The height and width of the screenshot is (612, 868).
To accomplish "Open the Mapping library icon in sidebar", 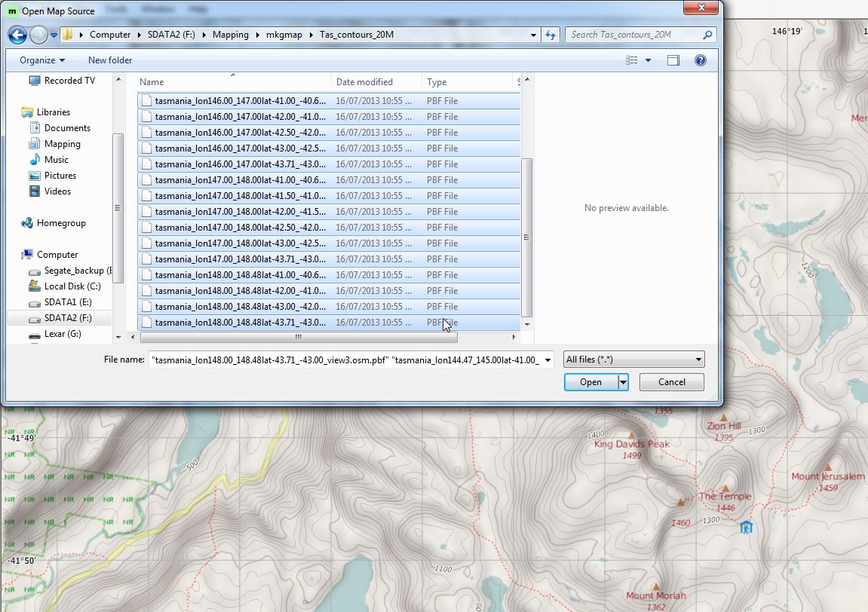I will pos(35,144).
